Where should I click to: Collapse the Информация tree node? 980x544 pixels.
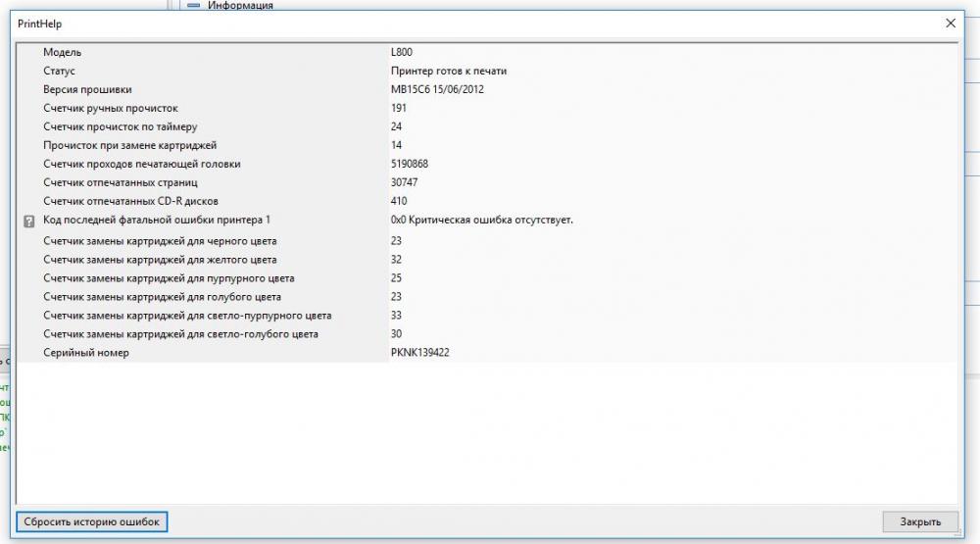click(194, 5)
